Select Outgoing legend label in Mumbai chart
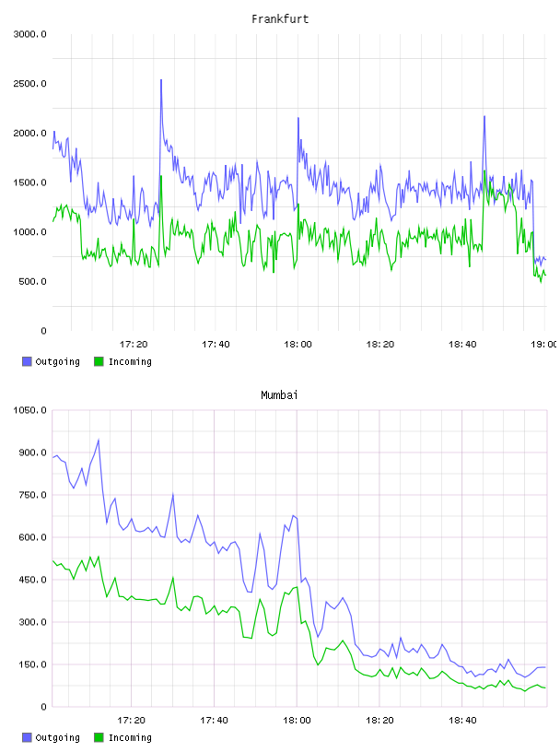The height and width of the screenshot is (752, 560). 57,738
